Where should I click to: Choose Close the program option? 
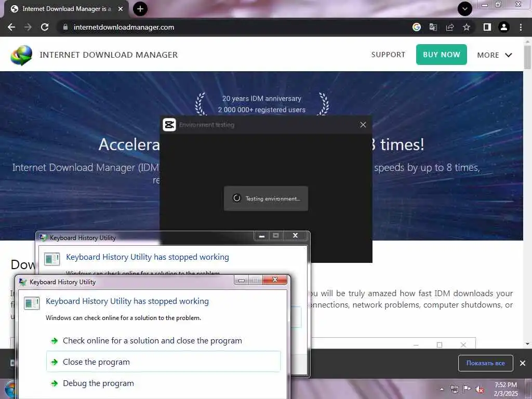tap(164, 362)
